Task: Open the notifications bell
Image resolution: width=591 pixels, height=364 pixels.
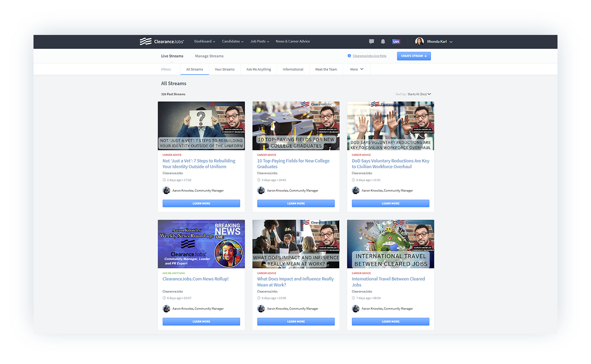Action: (383, 42)
